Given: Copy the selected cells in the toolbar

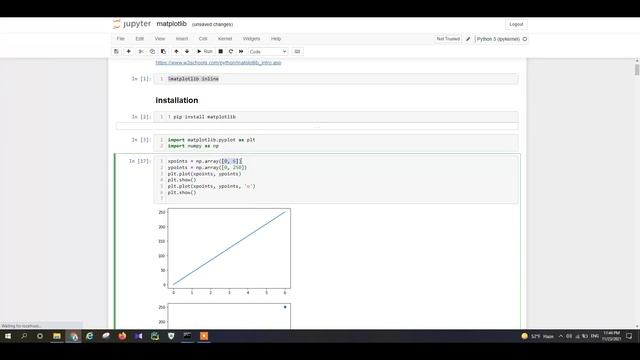Looking at the screenshot, I should tap(152, 51).
